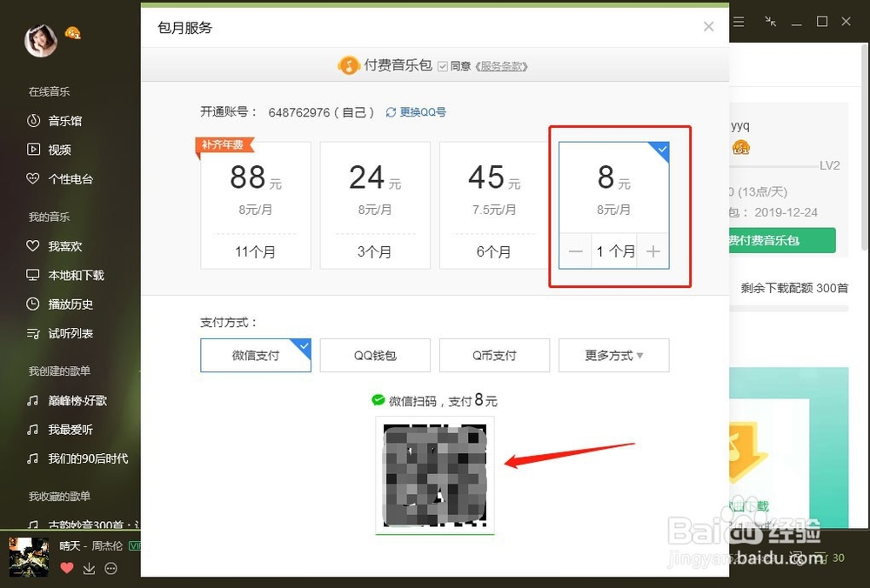Viewport: 870px width, 588px height.
Task: Toggle the heart like for 晴天
Action: [x=67, y=568]
